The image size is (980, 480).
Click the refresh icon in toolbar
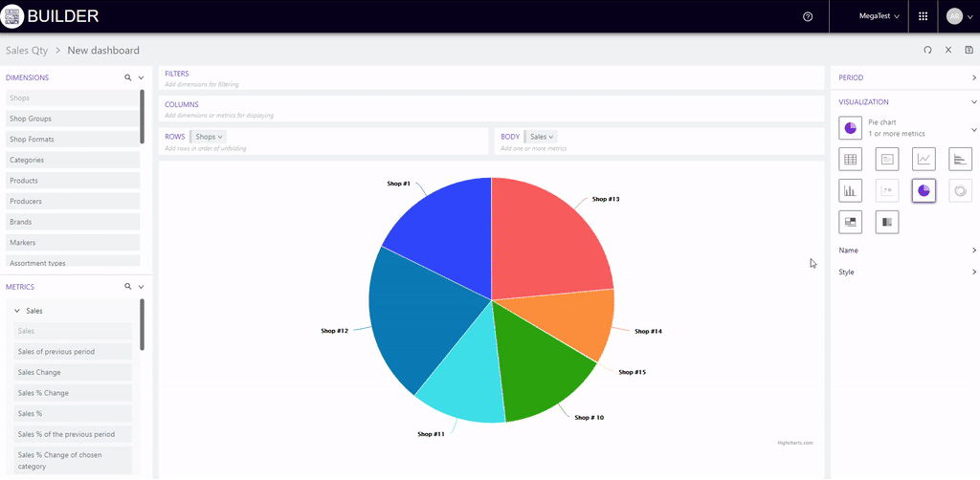[927, 50]
